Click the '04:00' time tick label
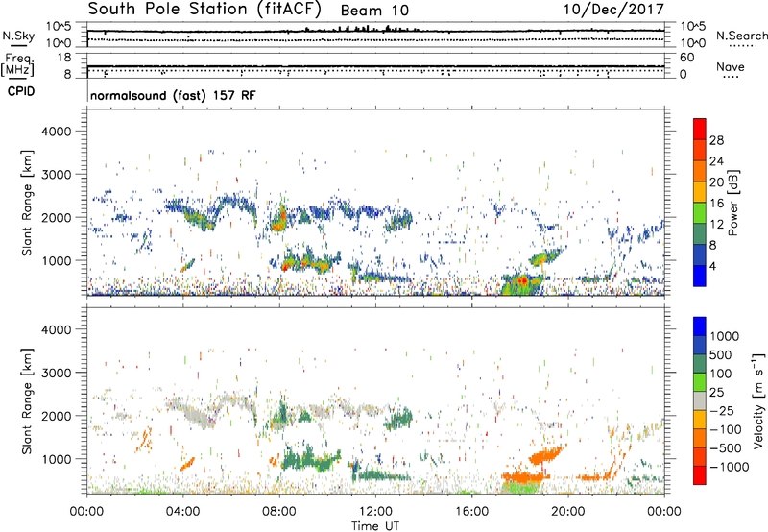Viewport: 768px width, 532px height. point(183,512)
